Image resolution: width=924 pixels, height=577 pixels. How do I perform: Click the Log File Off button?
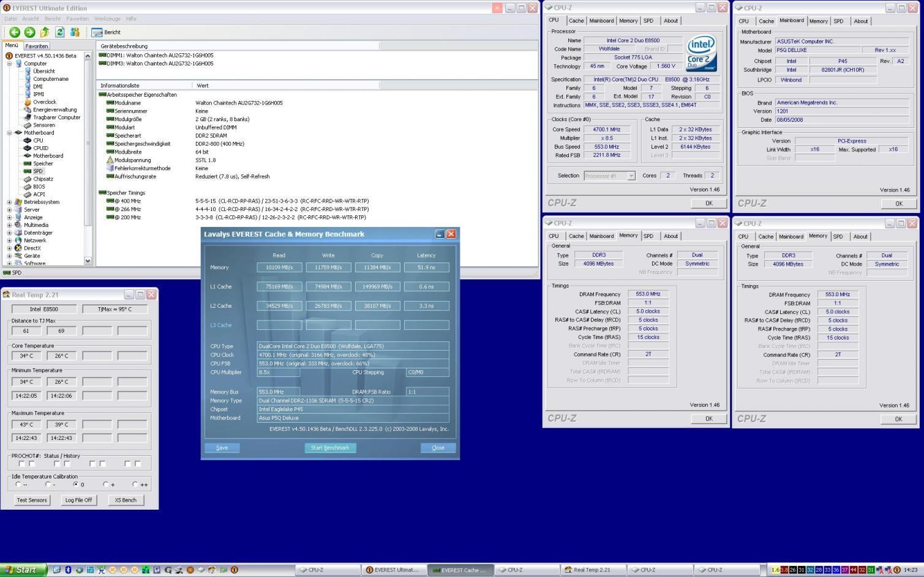[x=78, y=500]
